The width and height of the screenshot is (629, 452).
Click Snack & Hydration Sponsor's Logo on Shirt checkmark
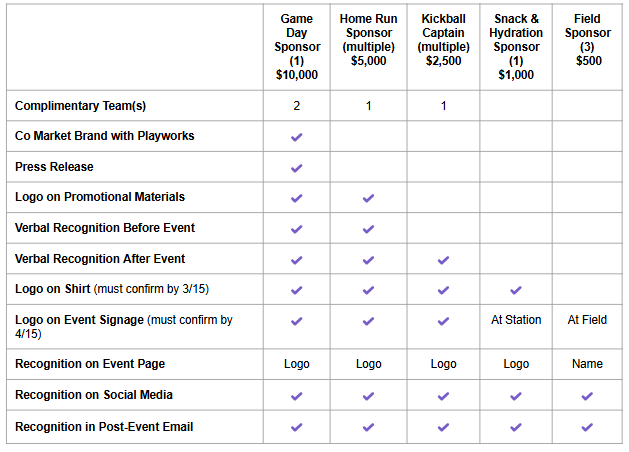point(516,290)
